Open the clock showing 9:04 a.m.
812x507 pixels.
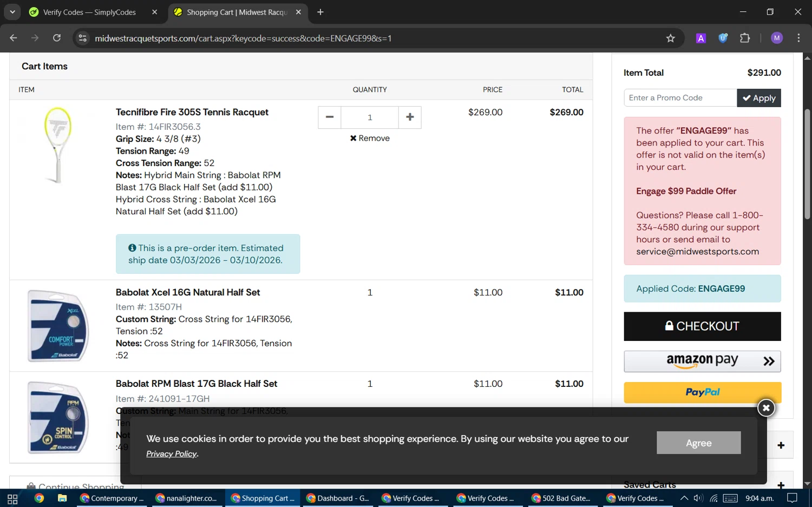point(759,498)
